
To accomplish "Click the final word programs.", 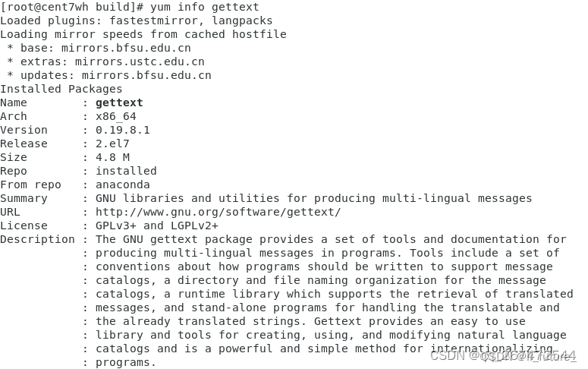I will 126,363.
